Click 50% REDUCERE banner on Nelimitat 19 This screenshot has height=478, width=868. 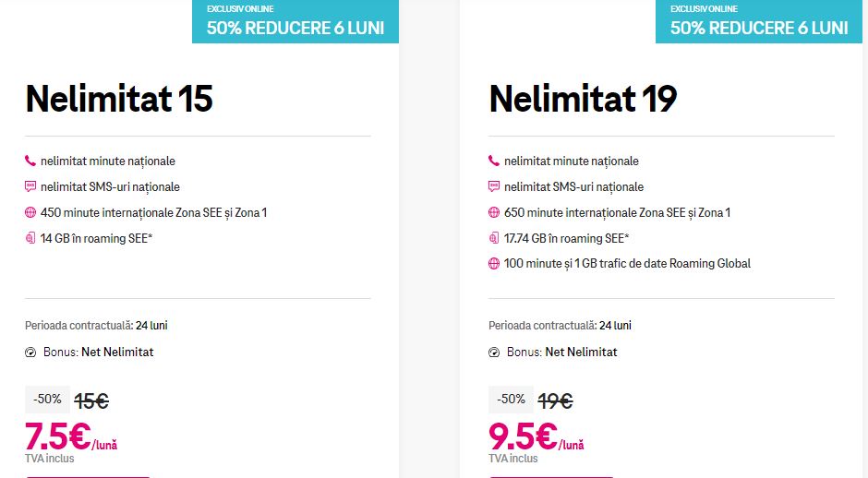tap(759, 21)
